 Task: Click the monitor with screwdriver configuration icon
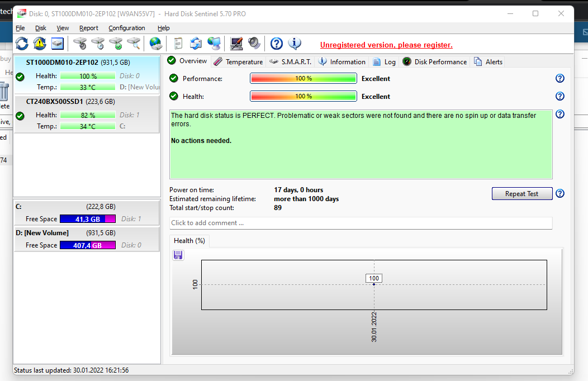[x=236, y=44]
